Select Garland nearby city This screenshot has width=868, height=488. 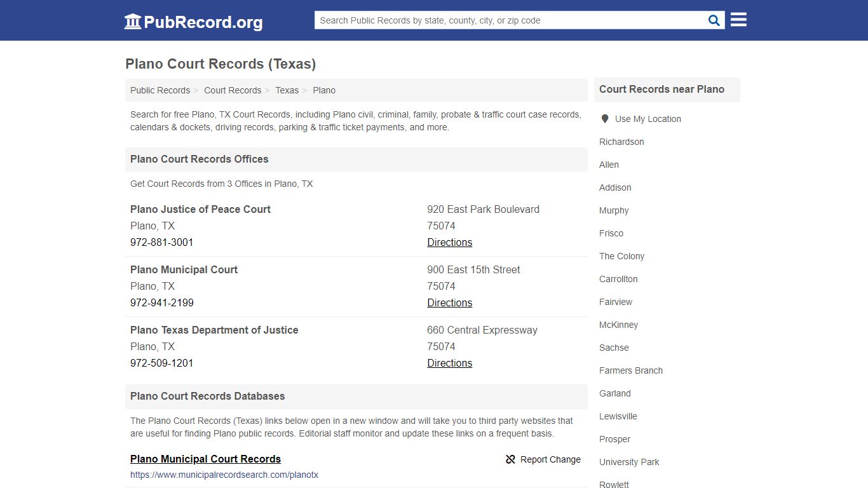coord(615,393)
